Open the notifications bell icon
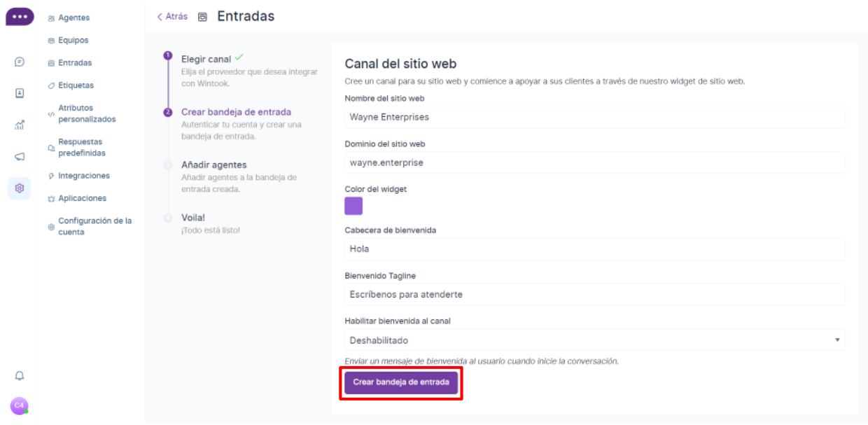Image resolution: width=868 pixels, height=425 pixels. pos(20,376)
